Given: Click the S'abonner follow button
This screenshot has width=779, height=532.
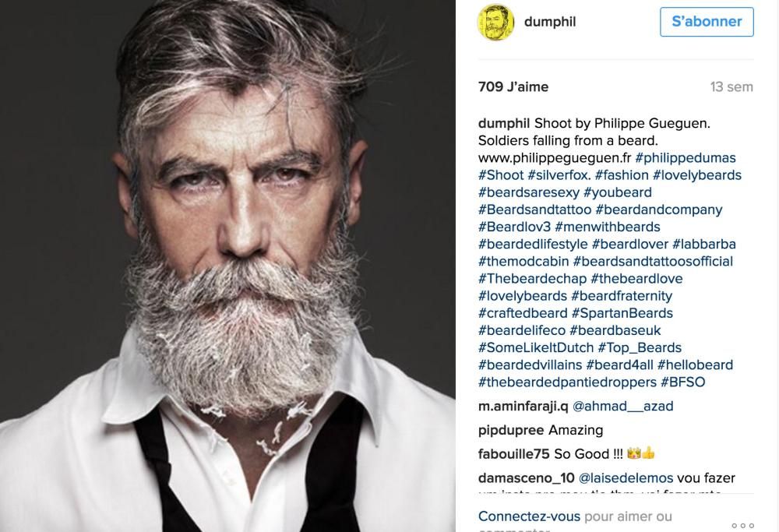Looking at the screenshot, I should point(707,22).
